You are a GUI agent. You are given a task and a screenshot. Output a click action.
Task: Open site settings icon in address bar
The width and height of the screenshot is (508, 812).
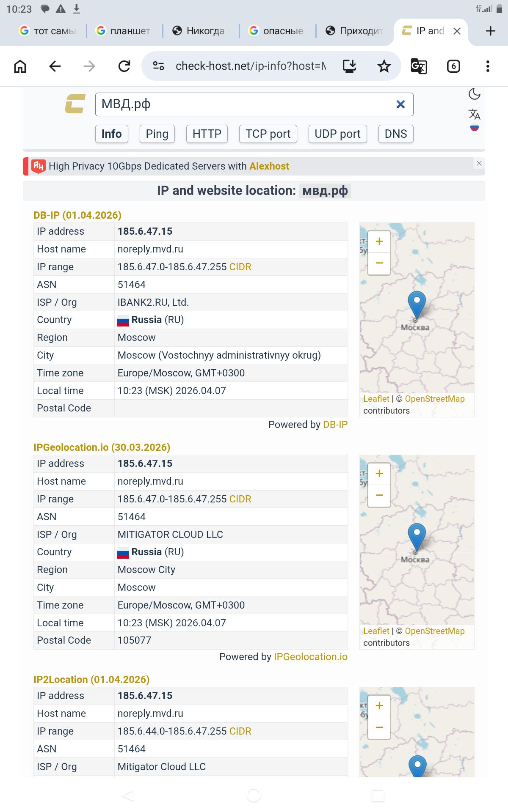pos(159,66)
